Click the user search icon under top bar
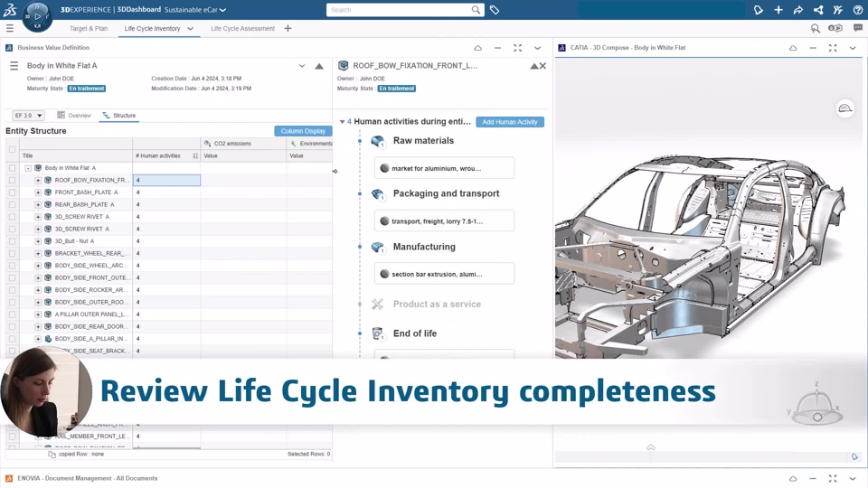The height and width of the screenshot is (488, 868). [815, 28]
